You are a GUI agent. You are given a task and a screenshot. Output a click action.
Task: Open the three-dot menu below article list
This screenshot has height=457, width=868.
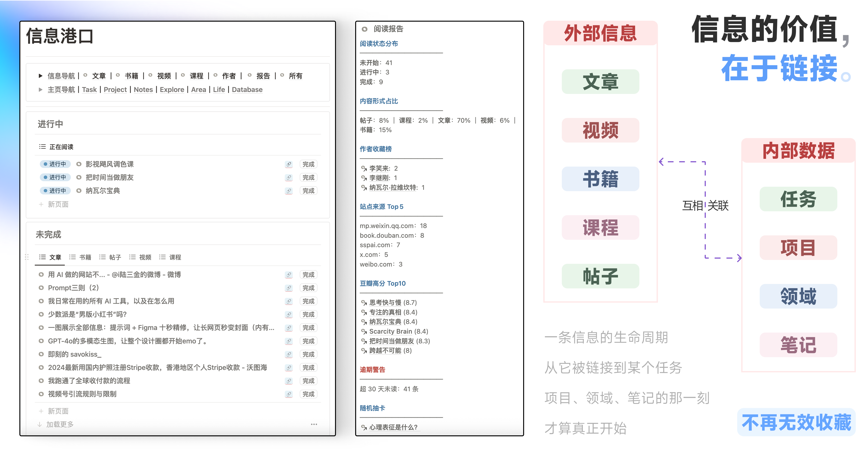pos(314,424)
